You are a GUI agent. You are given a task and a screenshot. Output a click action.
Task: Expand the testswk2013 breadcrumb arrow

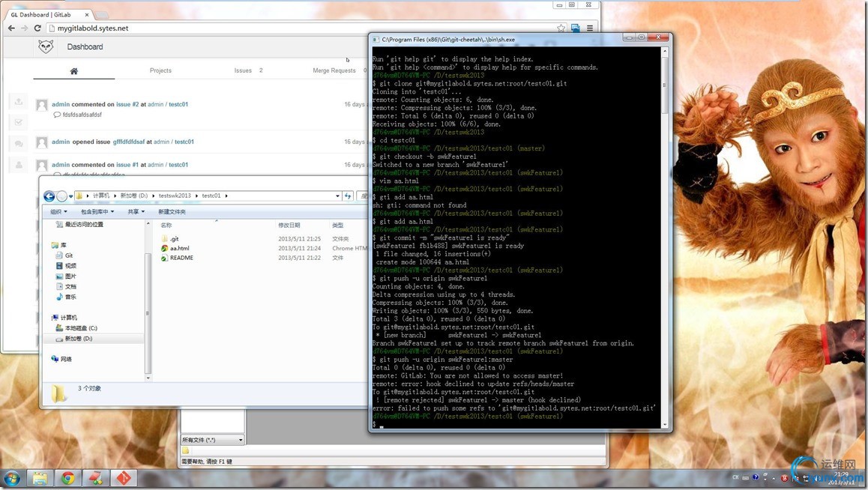pos(196,196)
